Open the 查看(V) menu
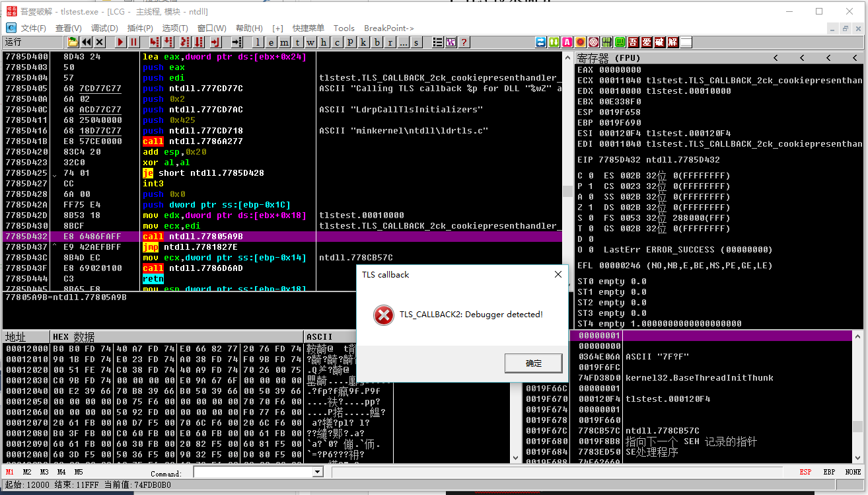 click(x=69, y=28)
